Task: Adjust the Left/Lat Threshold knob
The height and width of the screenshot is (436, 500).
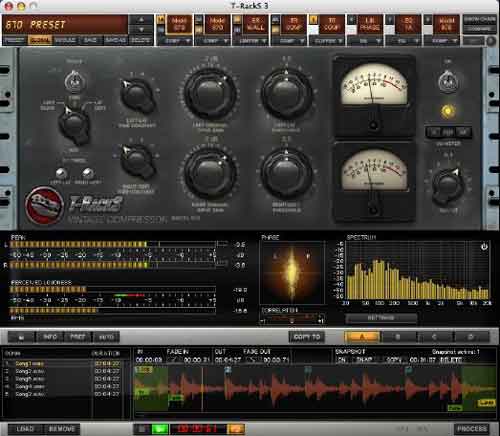Action: [286, 93]
